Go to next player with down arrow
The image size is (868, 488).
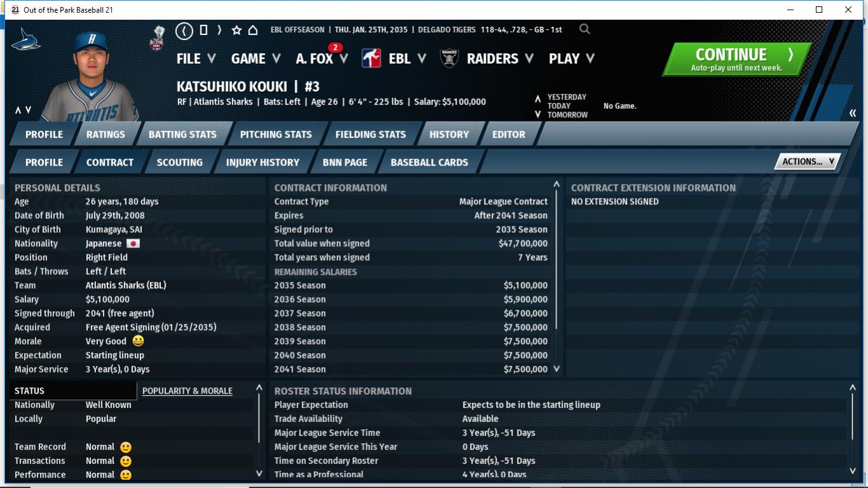[28, 110]
